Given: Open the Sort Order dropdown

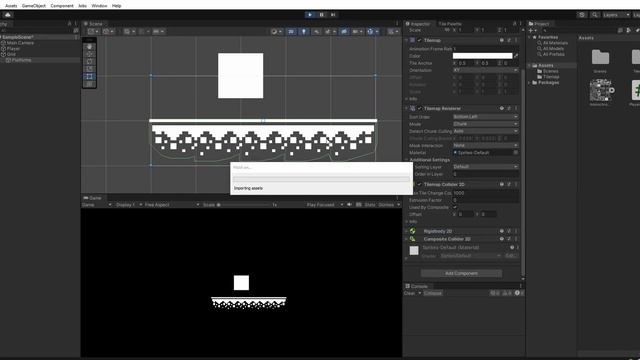Looking at the screenshot, I should tap(485, 117).
